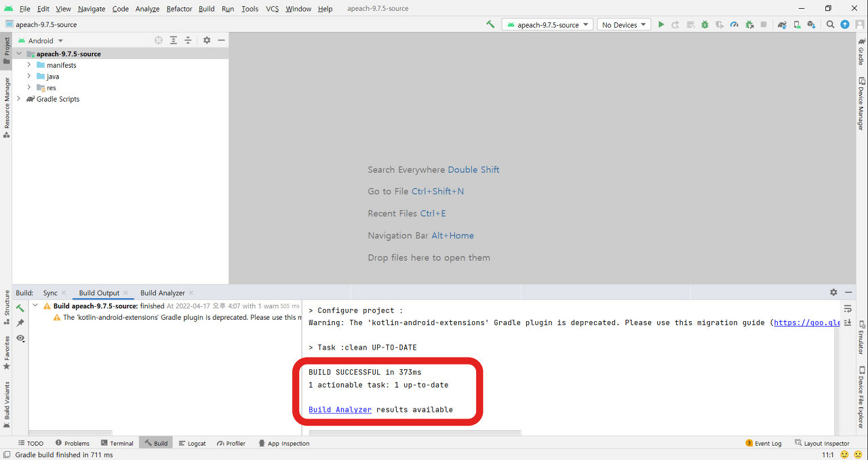Switch to the Build Analyzer tab

163,293
